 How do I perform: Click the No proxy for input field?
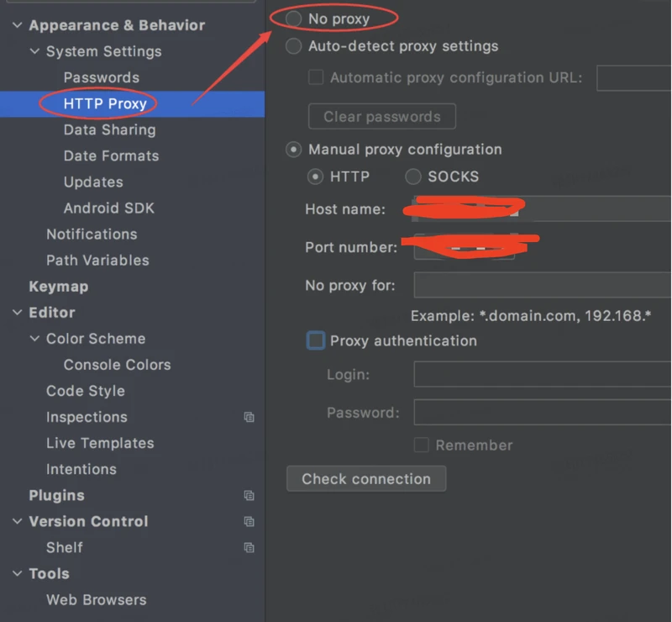click(x=542, y=285)
